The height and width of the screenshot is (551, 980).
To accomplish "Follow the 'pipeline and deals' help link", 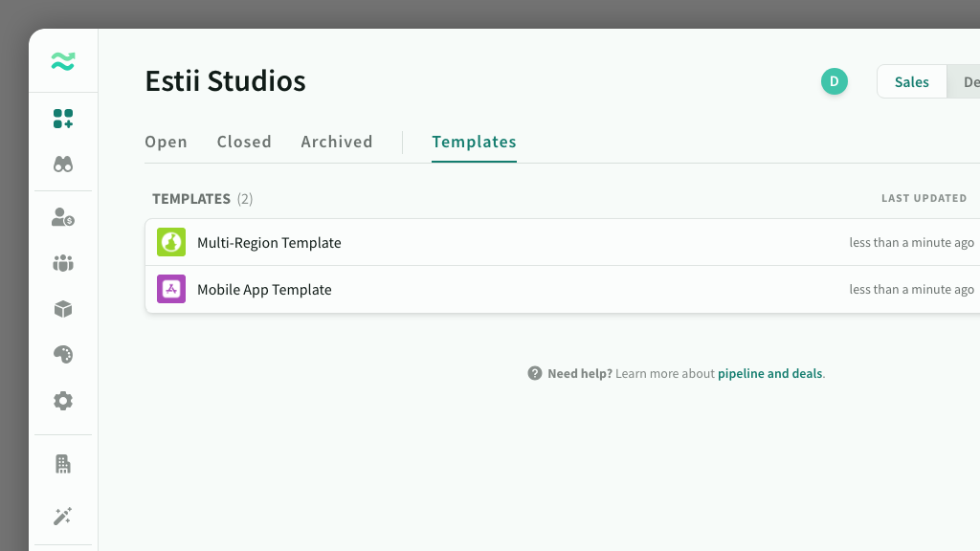I will point(769,374).
